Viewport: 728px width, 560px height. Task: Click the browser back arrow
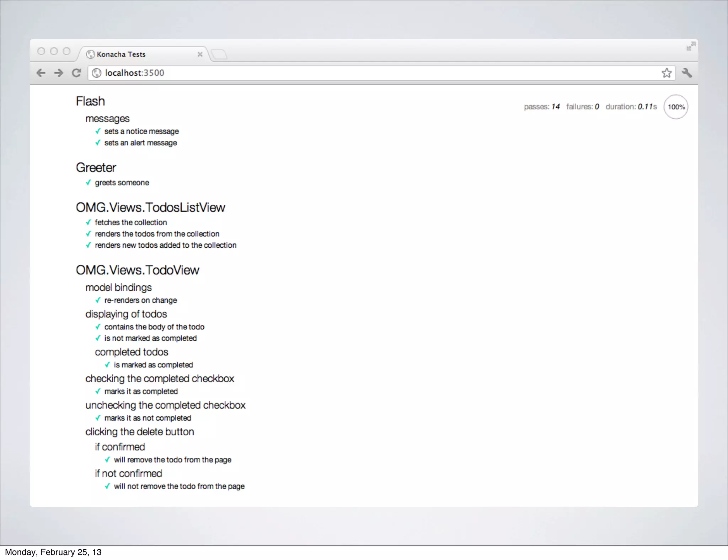(41, 73)
